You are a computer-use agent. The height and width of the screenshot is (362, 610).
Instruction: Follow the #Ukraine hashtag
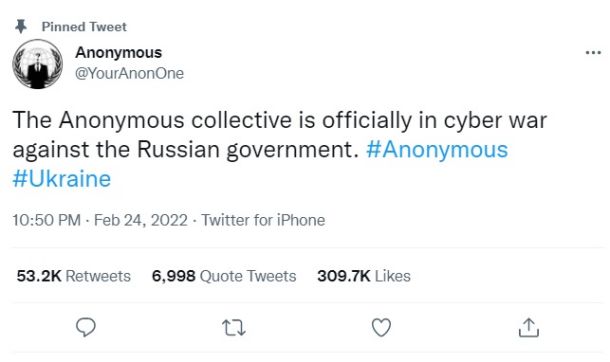[x=62, y=179]
